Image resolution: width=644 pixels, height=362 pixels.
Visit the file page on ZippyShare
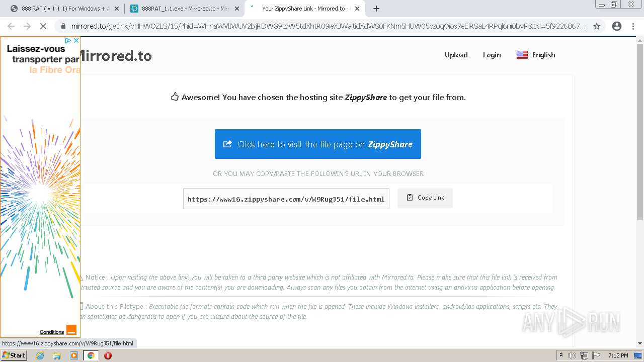point(318,144)
